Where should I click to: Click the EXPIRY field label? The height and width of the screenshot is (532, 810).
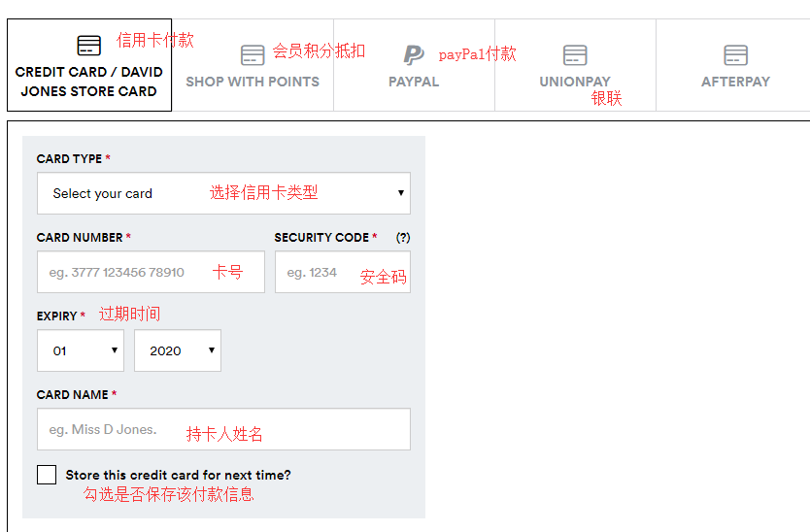pos(57,316)
